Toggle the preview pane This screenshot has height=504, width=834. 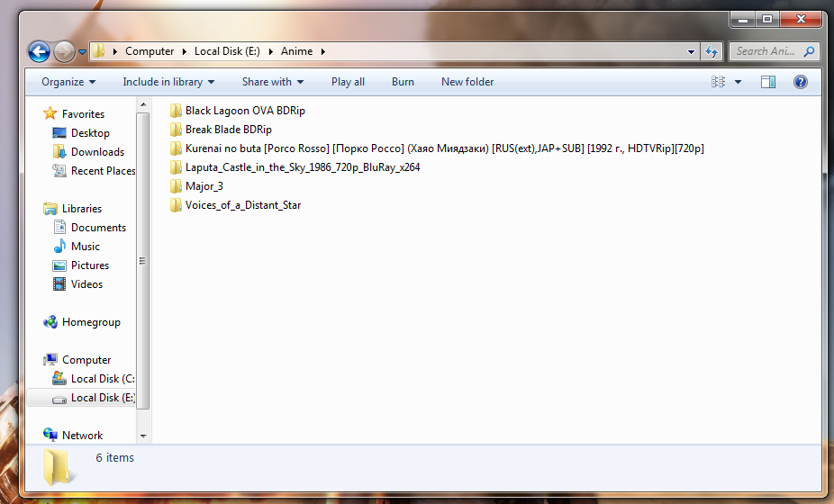pos(768,82)
